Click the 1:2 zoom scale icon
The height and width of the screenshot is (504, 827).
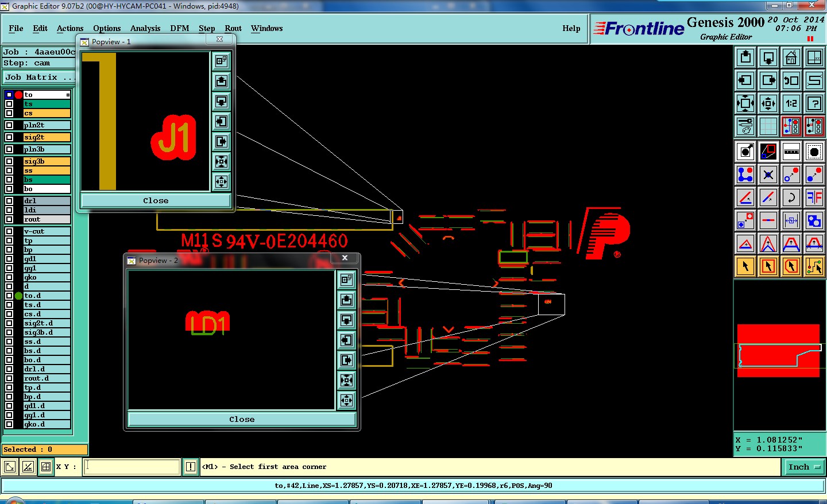[791, 103]
